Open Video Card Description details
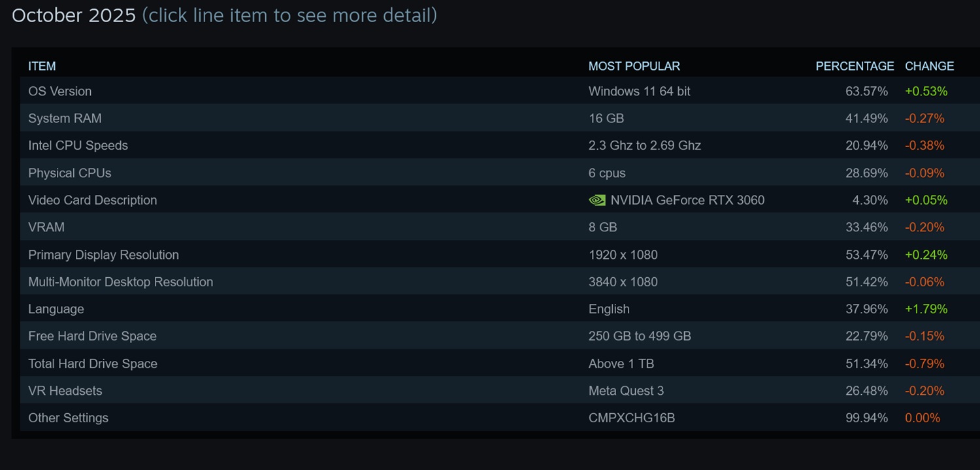The width and height of the screenshot is (980, 470). [x=93, y=200]
